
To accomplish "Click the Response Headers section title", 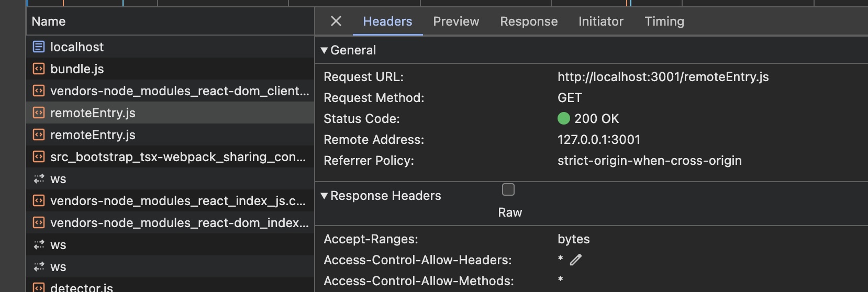I will [x=386, y=196].
